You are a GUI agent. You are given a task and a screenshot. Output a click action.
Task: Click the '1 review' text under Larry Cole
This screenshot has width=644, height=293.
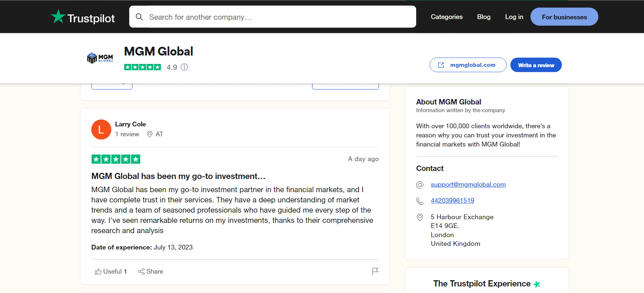click(127, 134)
